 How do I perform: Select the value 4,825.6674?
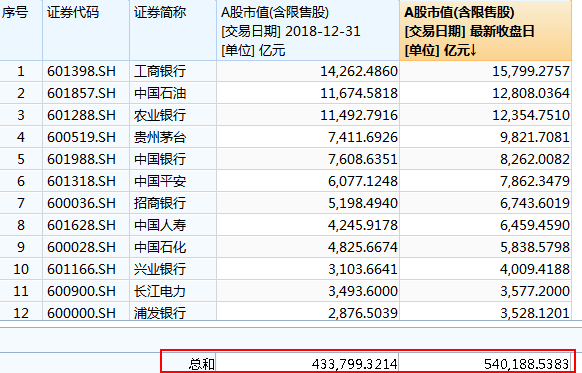tap(363, 247)
